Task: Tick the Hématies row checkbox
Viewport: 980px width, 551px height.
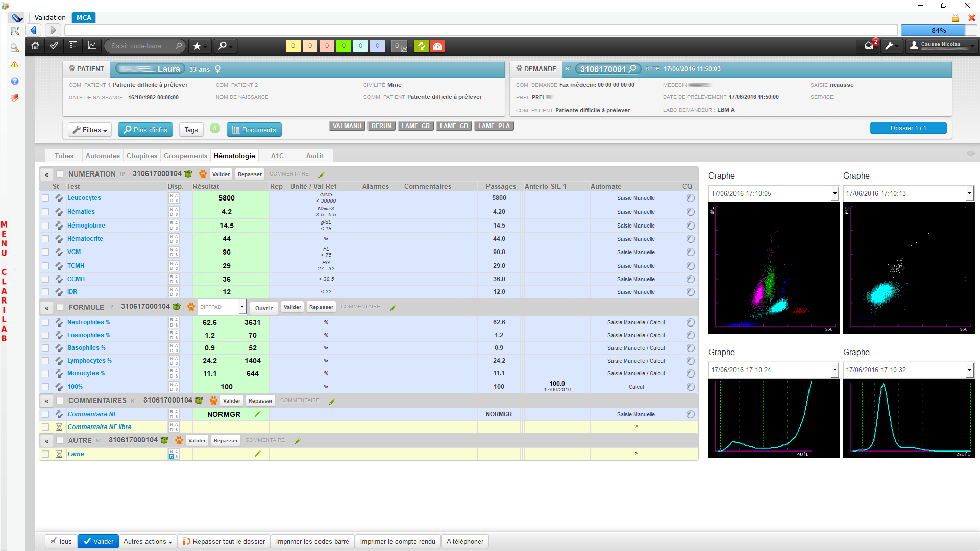Action: point(45,212)
